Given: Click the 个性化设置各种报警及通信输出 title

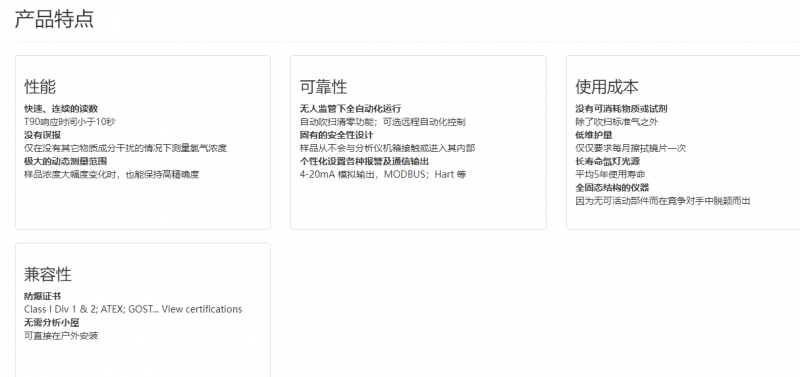Looking at the screenshot, I should 364,162.
